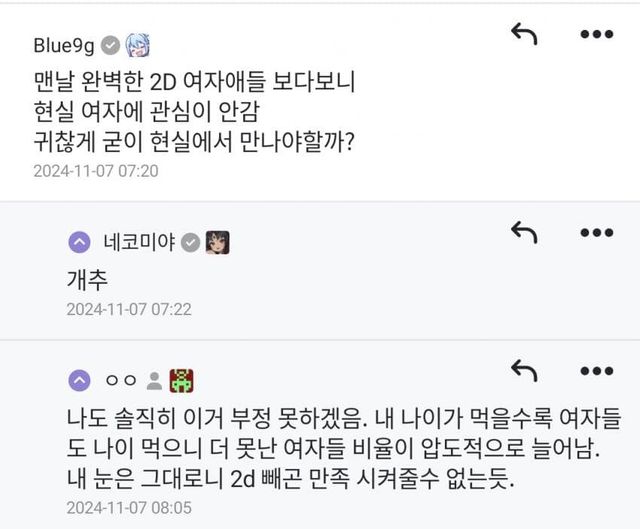
Task: View 네코미야's avatar image
Action: (x=217, y=241)
